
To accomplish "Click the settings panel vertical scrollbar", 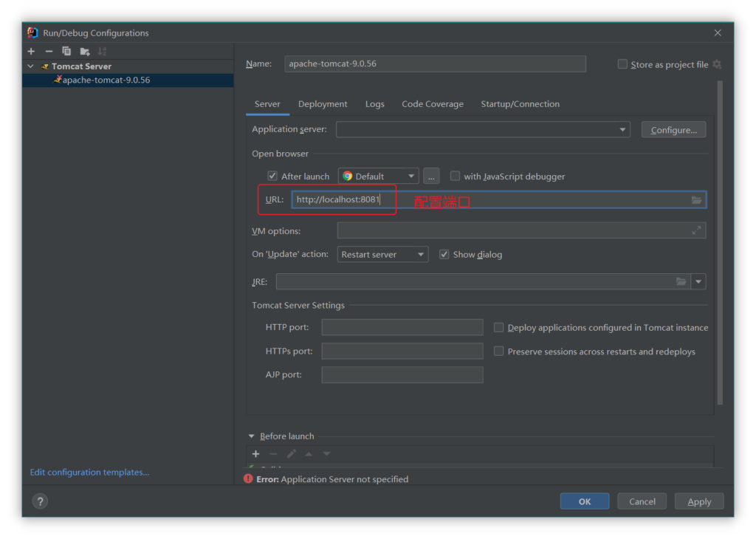I will pyautogui.click(x=720, y=242).
